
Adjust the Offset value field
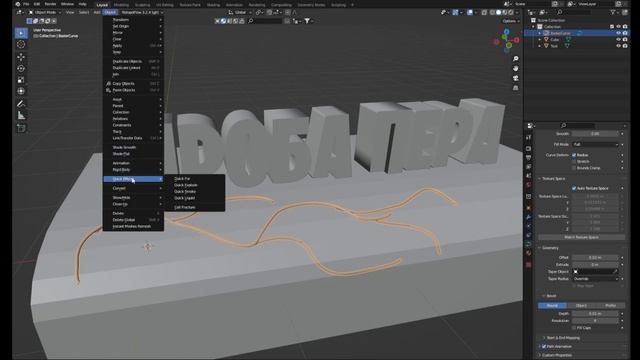[x=596, y=258]
